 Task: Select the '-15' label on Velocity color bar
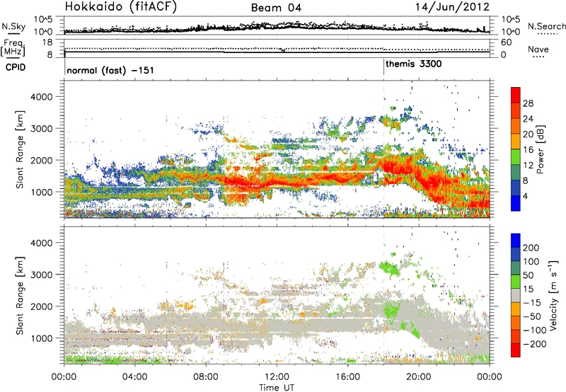532,303
